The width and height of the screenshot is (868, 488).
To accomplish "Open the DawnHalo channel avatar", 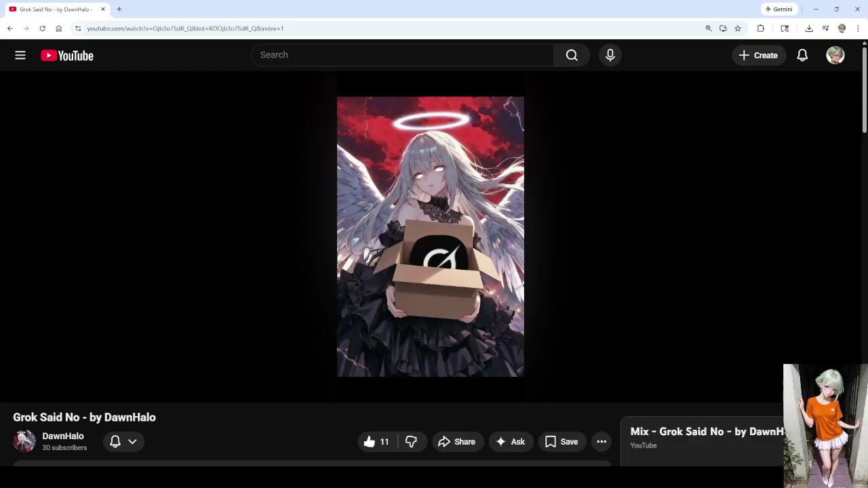I will 24,441.
